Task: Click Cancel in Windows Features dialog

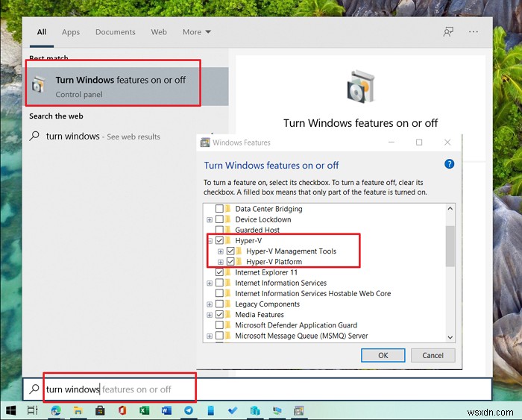Action: pyautogui.click(x=433, y=355)
